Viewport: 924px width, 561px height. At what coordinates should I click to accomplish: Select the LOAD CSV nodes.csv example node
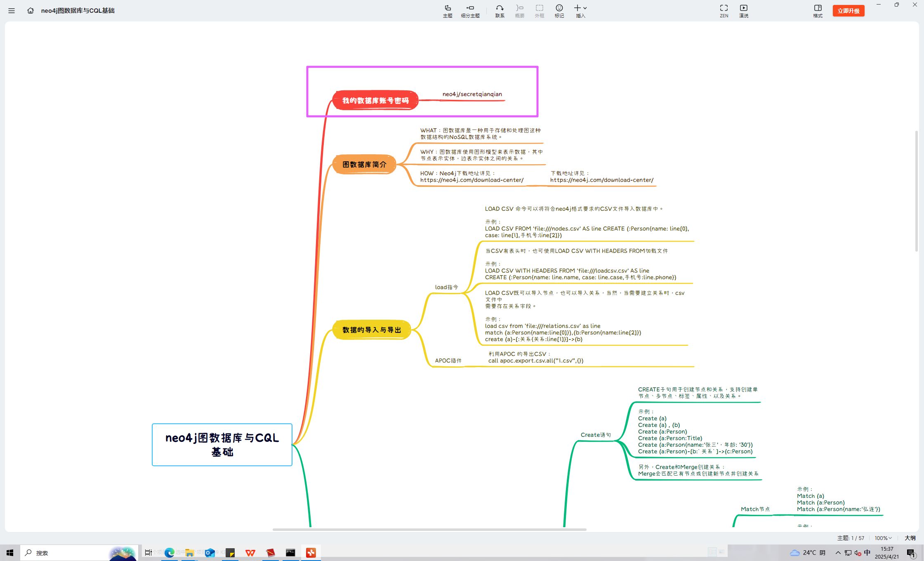click(587, 222)
